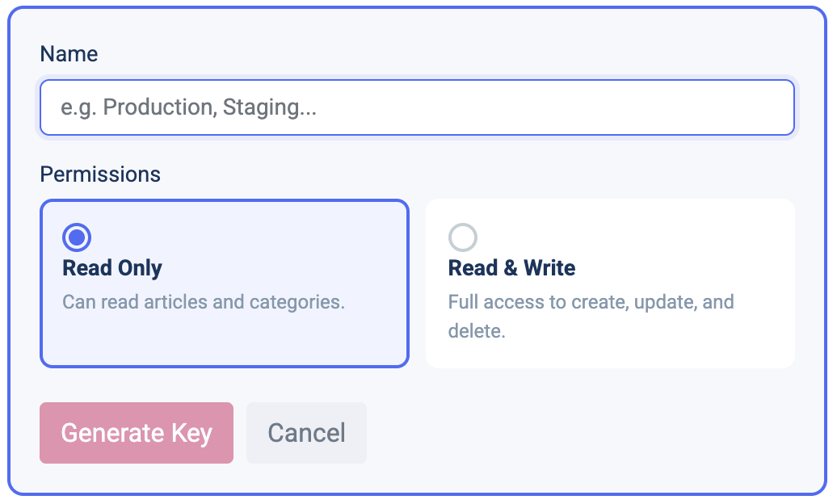Click the "Read & Write" title text
Screen dimensions: 837x504
511,268
